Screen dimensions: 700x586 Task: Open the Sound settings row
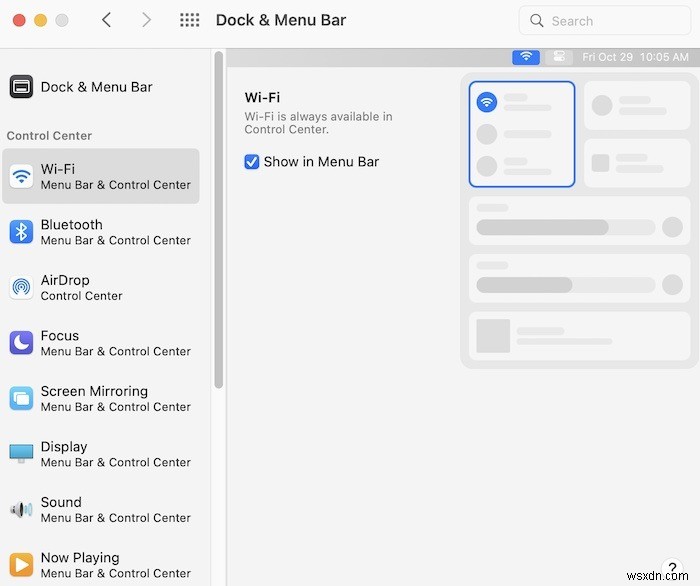(100, 509)
